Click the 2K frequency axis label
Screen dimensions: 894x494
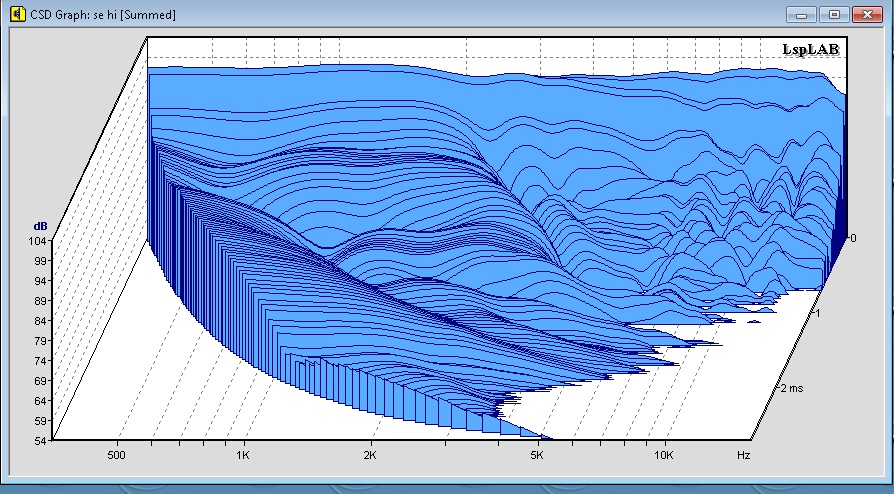tap(369, 455)
